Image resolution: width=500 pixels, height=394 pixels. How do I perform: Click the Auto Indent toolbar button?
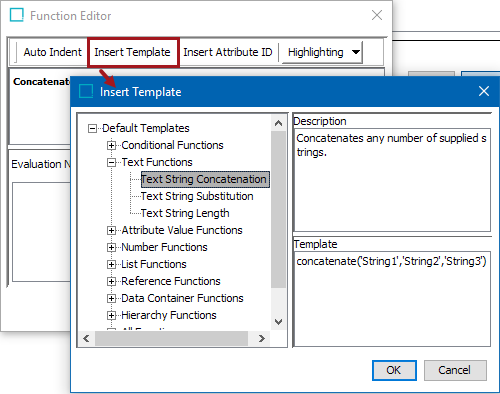(52, 52)
